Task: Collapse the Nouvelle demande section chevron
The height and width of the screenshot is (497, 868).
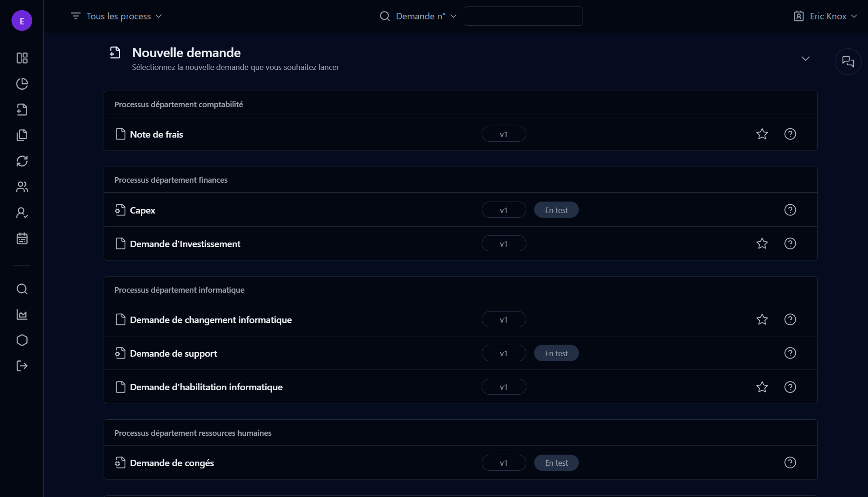Action: pos(805,58)
